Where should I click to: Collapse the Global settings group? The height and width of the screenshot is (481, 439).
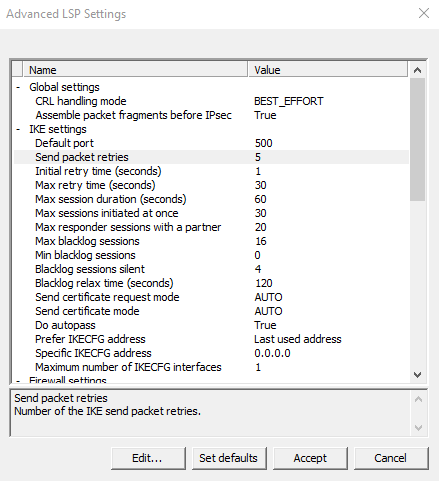(18, 87)
